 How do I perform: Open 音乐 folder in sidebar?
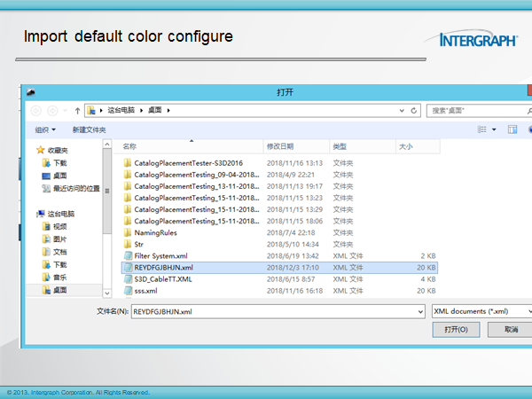click(x=55, y=278)
